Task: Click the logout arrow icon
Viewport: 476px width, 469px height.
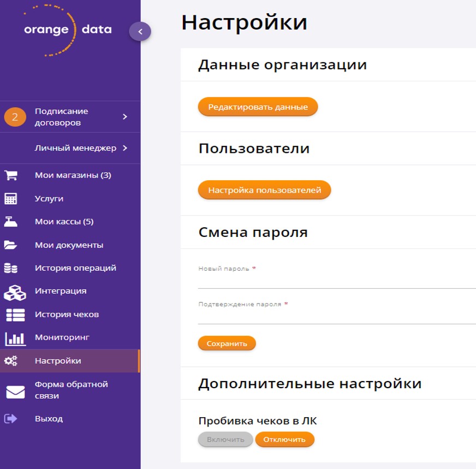Action: point(10,419)
